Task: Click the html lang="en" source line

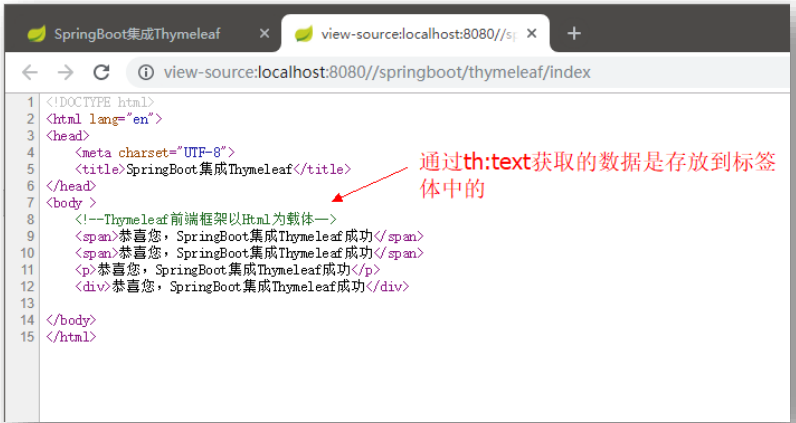Action: click(x=104, y=119)
